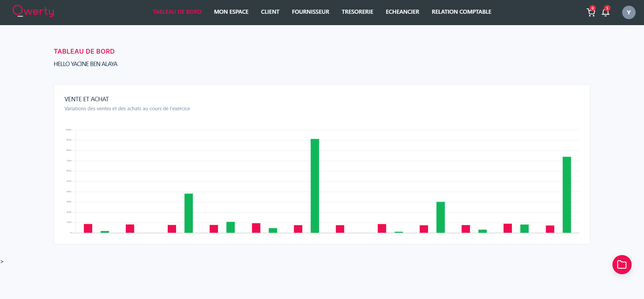The image size is (644, 299).
Task: Open the MON ESPACE menu
Action: click(x=231, y=12)
